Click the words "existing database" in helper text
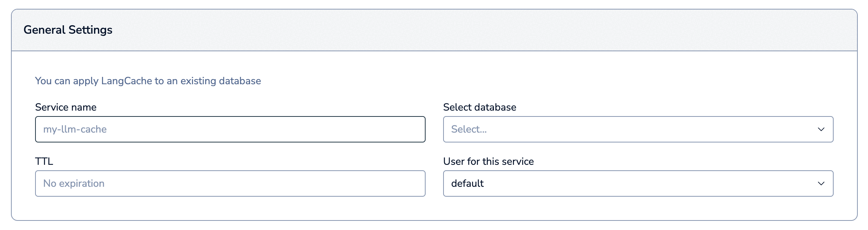Image resolution: width=868 pixels, height=230 pixels. point(220,81)
